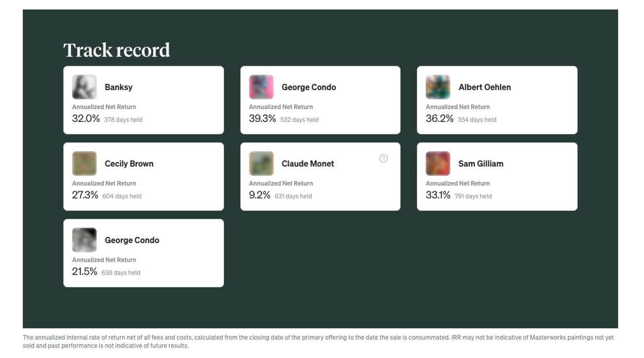Screen dimensions: 644x358
Task: Select the 9.2% return on Monet card
Action: [260, 195]
